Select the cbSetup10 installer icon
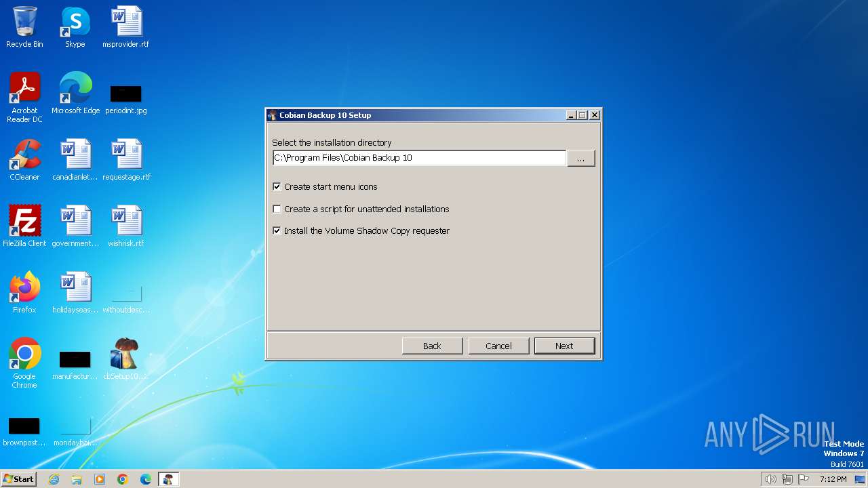The image size is (868, 488). pyautogui.click(x=125, y=359)
